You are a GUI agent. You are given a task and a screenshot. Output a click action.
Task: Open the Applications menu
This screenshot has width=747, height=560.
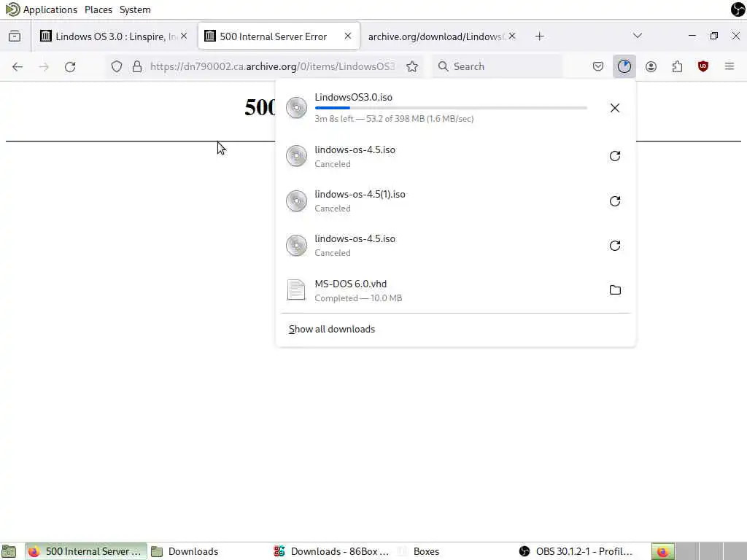coord(50,9)
